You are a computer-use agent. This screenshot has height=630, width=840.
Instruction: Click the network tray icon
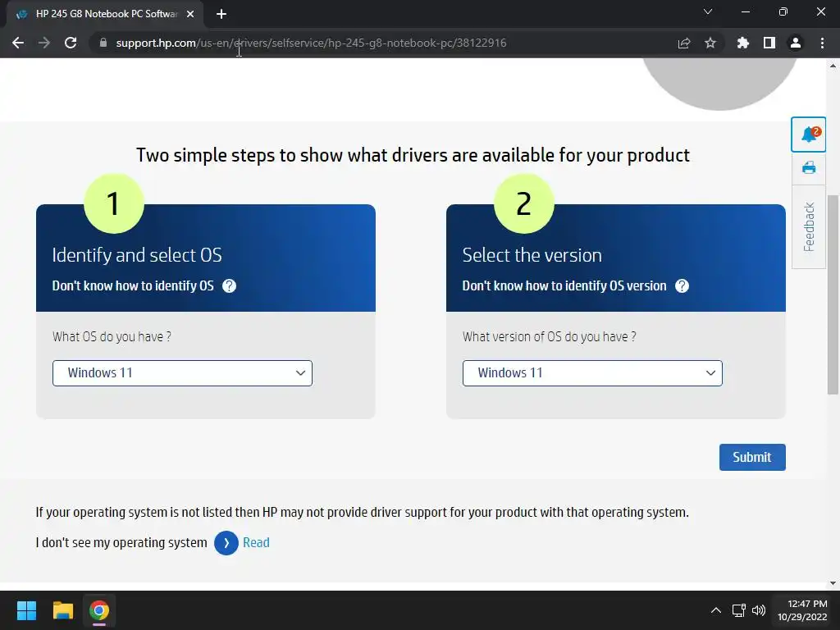tap(739, 610)
